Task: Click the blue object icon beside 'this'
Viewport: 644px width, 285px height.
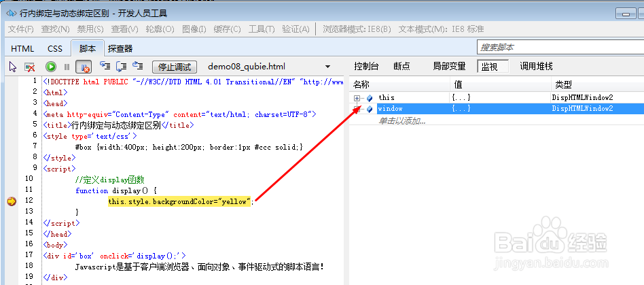Action: [370, 99]
